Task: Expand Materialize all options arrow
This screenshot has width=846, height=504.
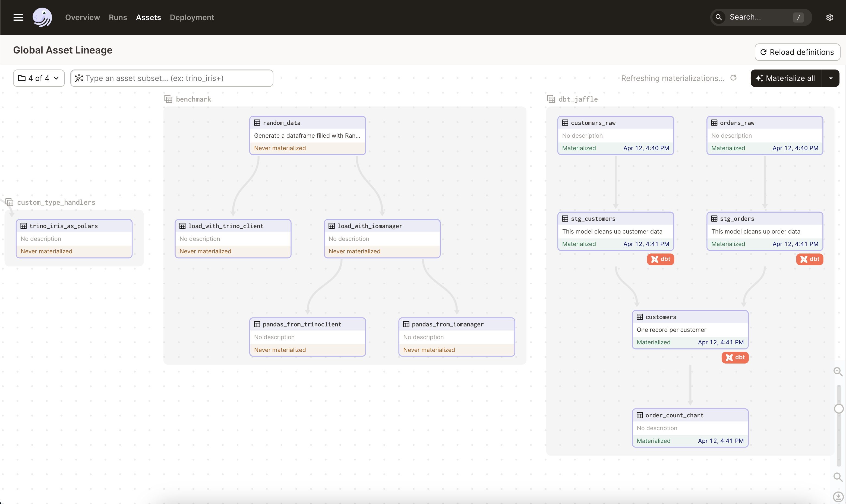Action: [x=831, y=78]
